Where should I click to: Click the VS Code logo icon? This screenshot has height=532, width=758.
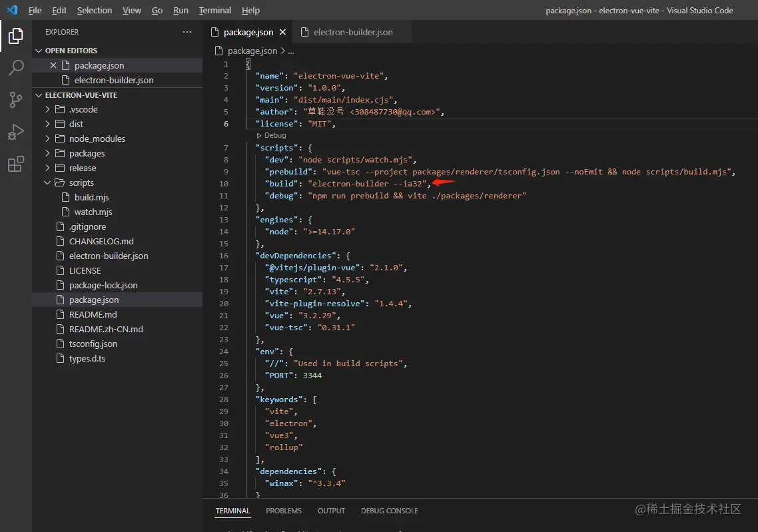tap(12, 10)
